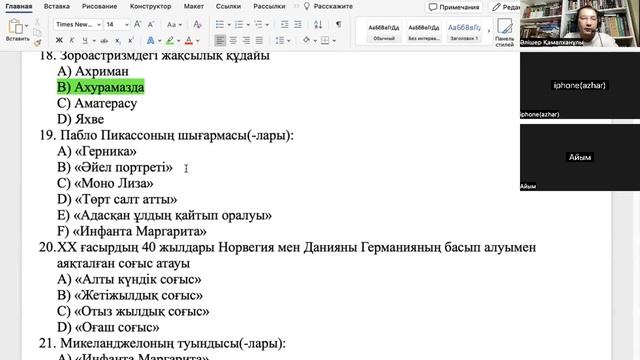
Task: Click the line spacing icon
Action: [280, 40]
